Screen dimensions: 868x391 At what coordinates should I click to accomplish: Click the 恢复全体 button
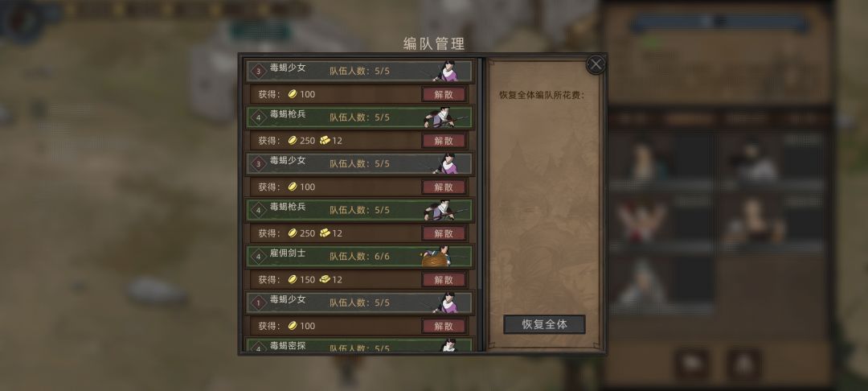point(544,324)
